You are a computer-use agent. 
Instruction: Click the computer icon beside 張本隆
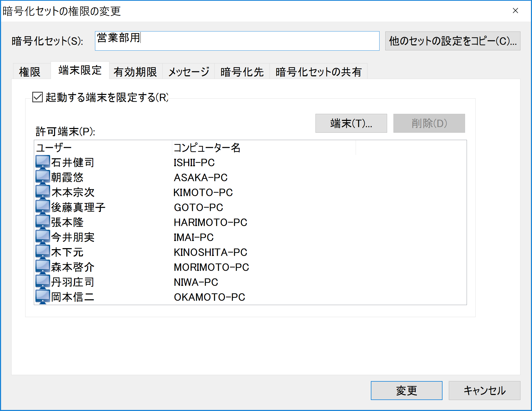(43, 222)
